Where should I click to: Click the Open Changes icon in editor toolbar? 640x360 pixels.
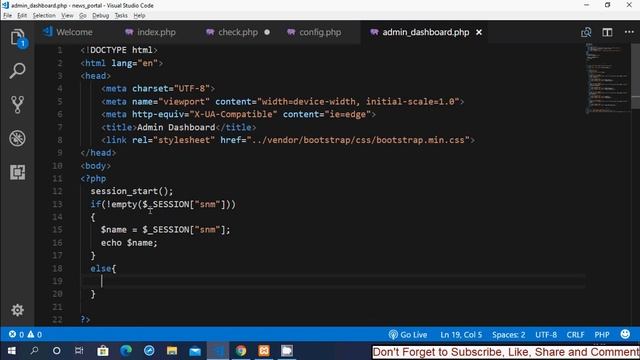point(586,32)
